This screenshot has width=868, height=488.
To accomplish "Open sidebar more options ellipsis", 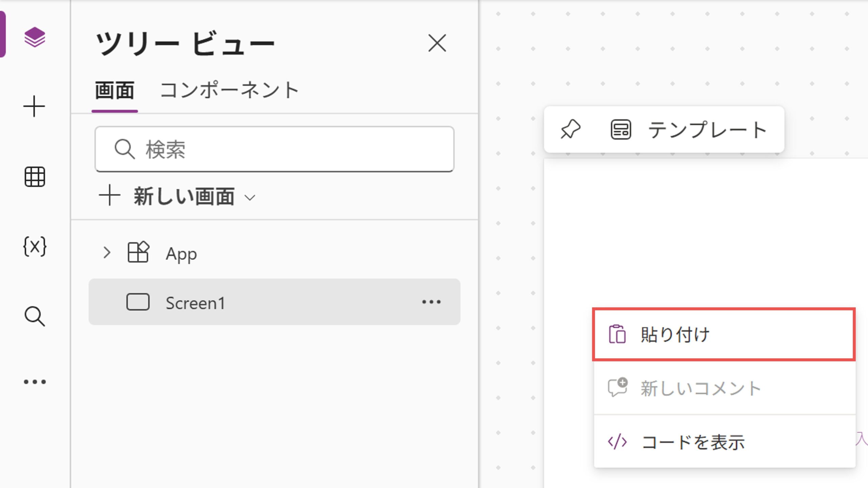I will pyautogui.click(x=35, y=382).
